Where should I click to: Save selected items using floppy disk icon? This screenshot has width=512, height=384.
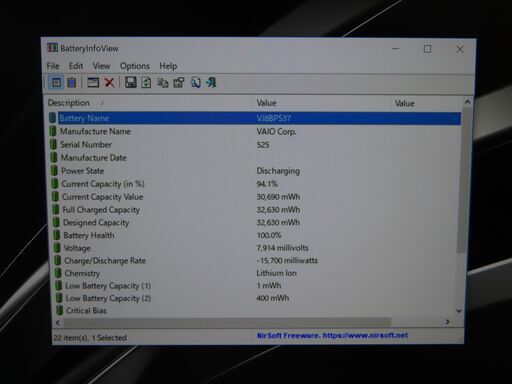pyautogui.click(x=130, y=82)
